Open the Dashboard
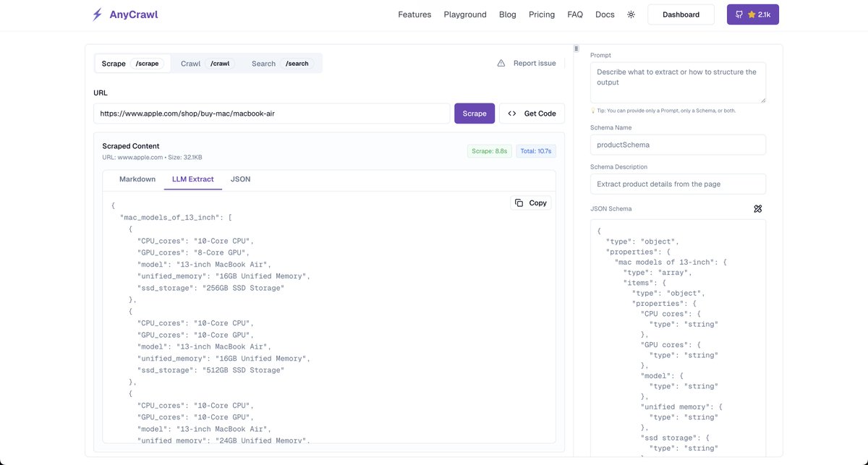This screenshot has height=465, width=868. [681, 14]
